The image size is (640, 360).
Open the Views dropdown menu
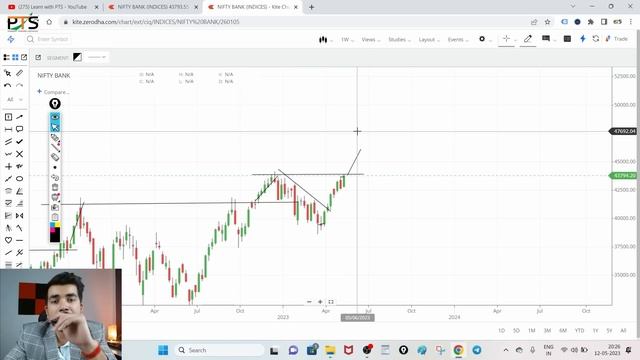[371, 40]
